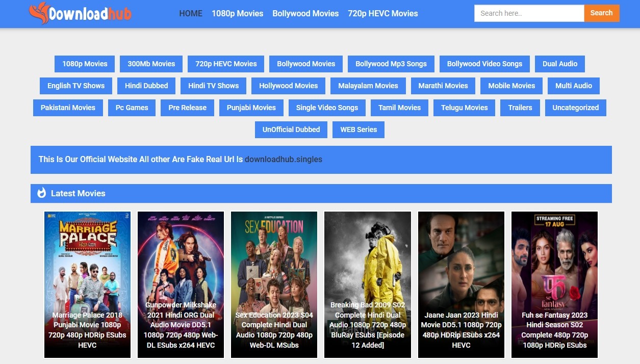This screenshot has height=364, width=640.
Task: Open the Marriage Palace movie poster
Action: point(88,284)
